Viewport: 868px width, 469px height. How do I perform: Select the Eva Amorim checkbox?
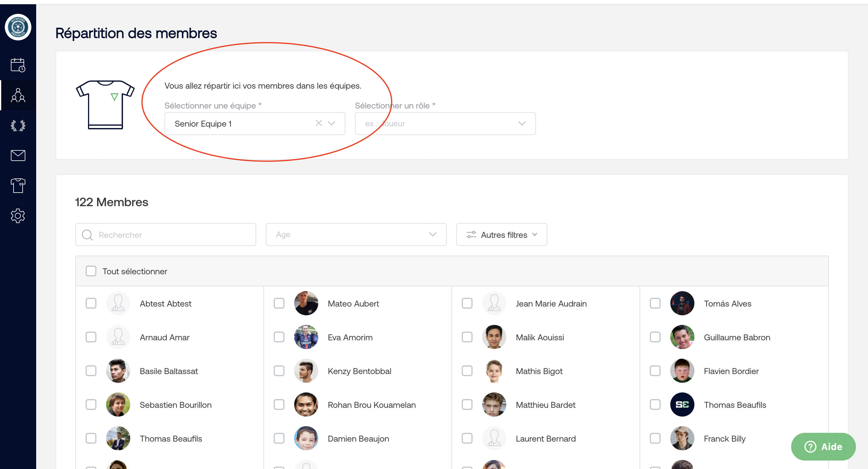(279, 337)
